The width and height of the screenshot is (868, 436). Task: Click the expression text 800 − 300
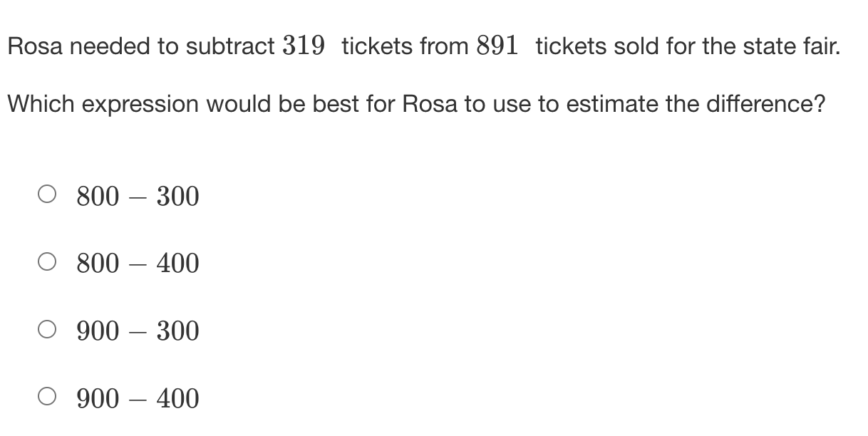point(138,197)
